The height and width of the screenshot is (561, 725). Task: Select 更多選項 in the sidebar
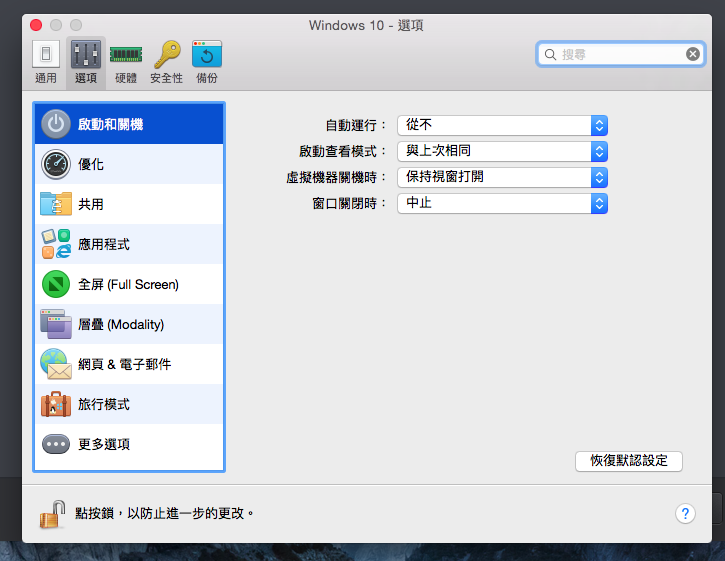(x=129, y=444)
